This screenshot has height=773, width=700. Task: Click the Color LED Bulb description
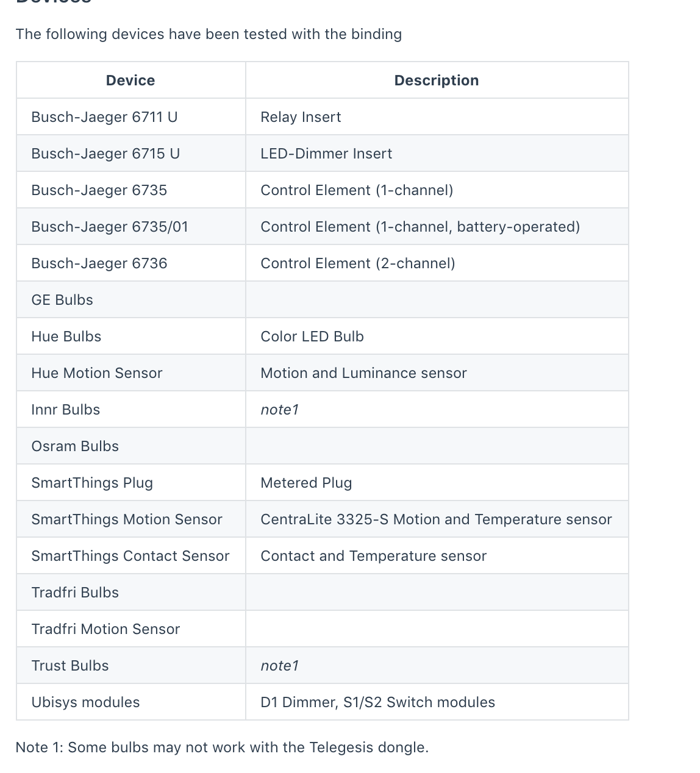coord(312,337)
